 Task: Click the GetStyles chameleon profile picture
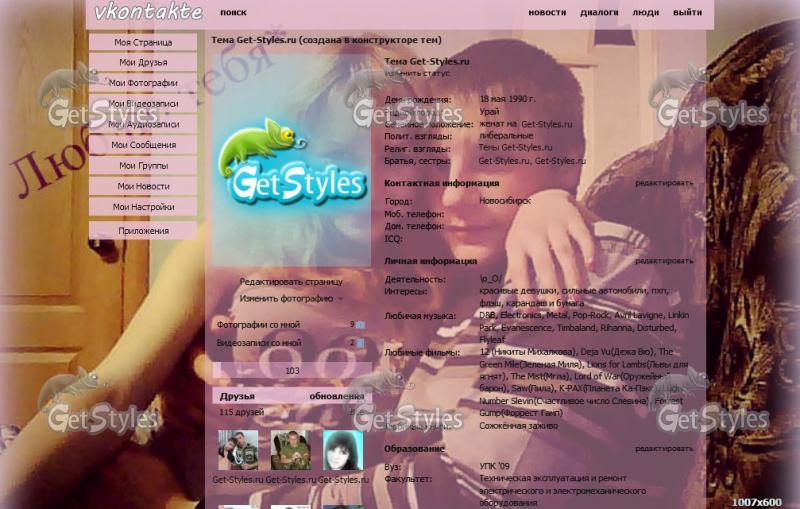[291, 161]
